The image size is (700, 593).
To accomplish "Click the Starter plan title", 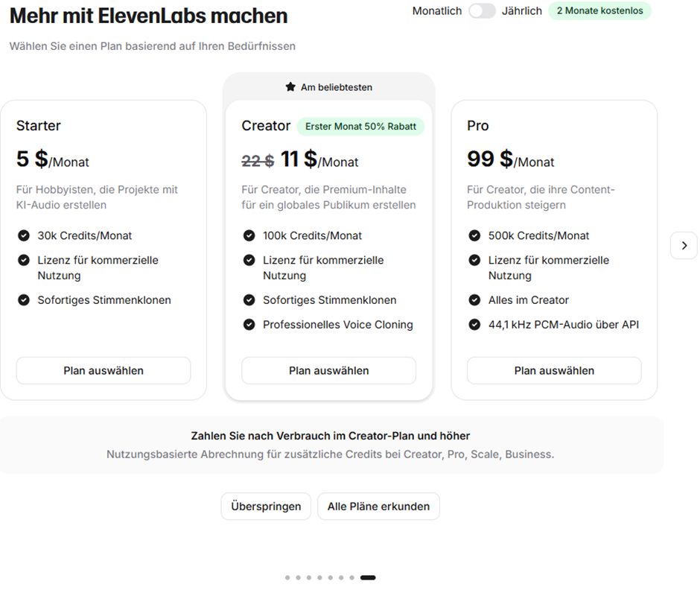I will click(39, 125).
